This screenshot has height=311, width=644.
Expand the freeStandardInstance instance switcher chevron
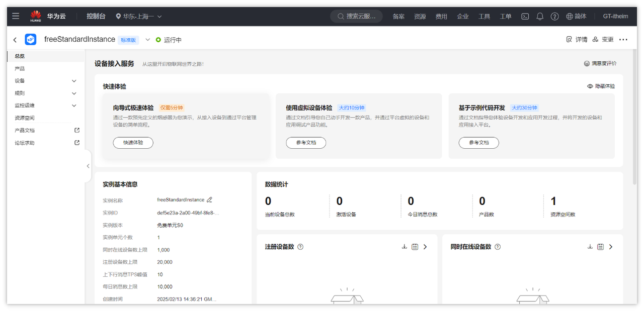[148, 40]
